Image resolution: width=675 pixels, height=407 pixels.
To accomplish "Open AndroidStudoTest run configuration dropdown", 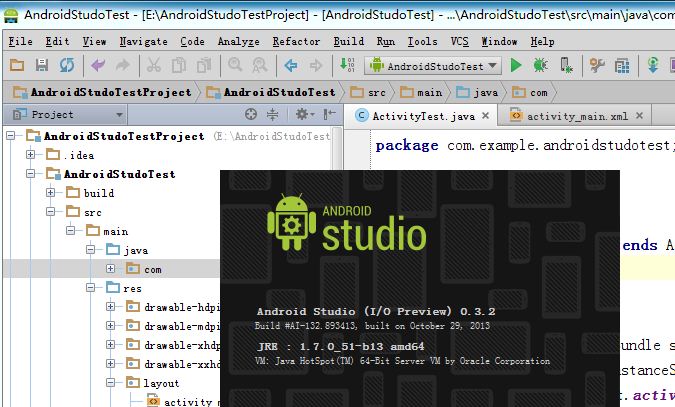I will [433, 66].
